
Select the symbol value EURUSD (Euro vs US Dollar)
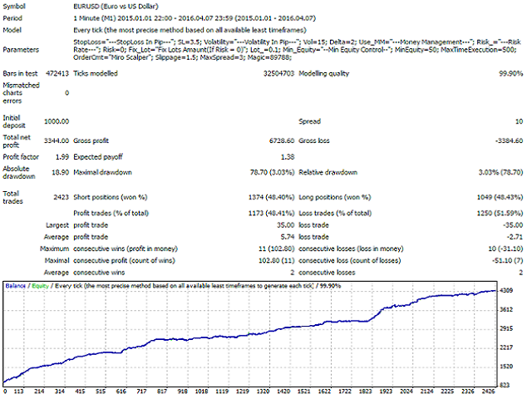116,7
